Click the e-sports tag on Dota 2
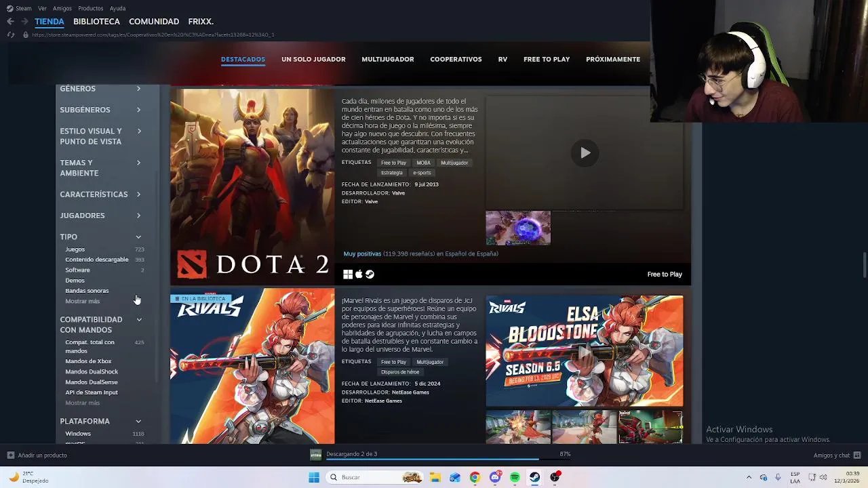868x488 pixels. (x=422, y=173)
